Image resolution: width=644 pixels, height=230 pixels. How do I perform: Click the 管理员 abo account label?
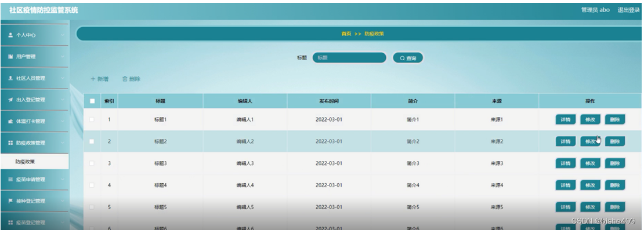(x=595, y=10)
